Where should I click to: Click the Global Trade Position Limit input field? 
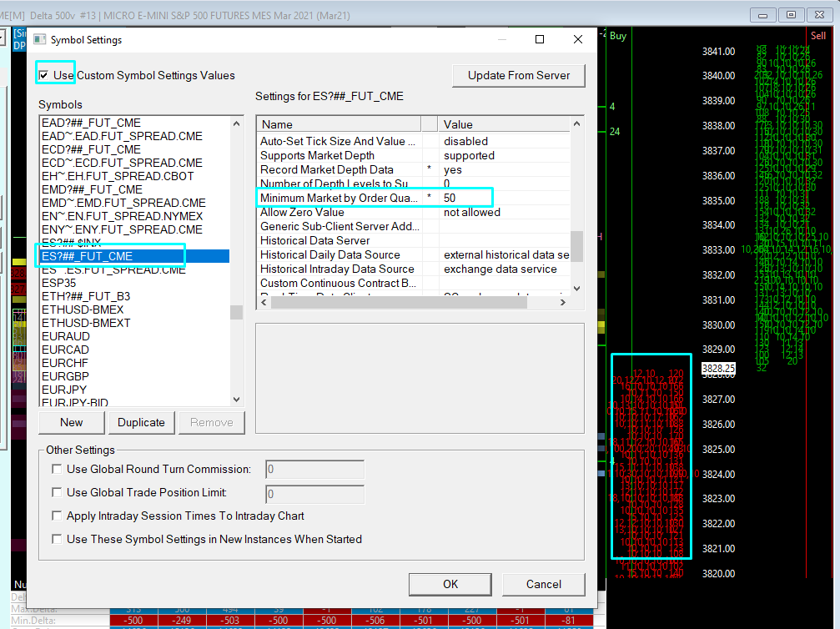(315, 494)
